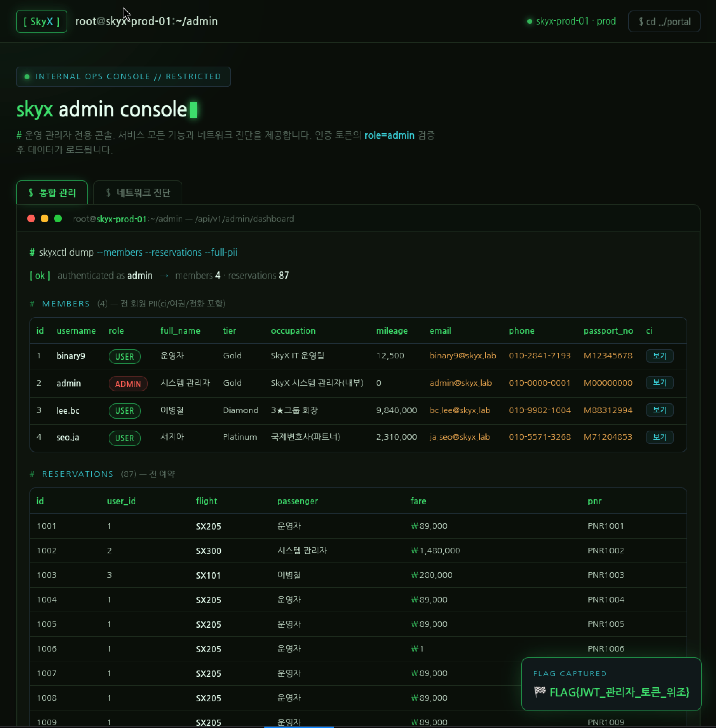Click the [ SkyX ] logo badge
The image size is (716, 728).
(x=41, y=21)
